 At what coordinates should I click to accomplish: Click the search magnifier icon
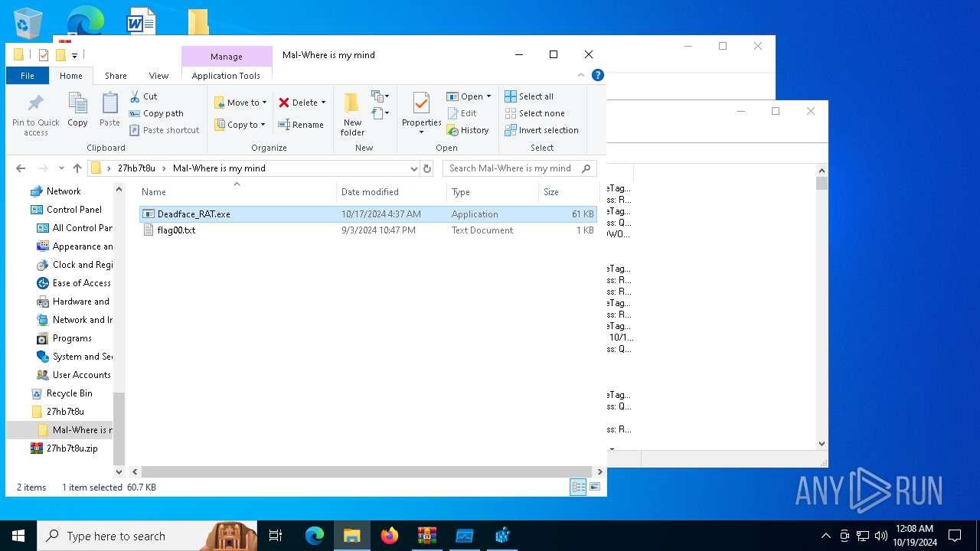coord(587,168)
